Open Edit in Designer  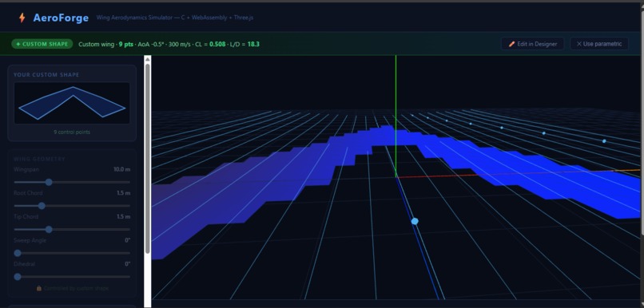(x=532, y=44)
